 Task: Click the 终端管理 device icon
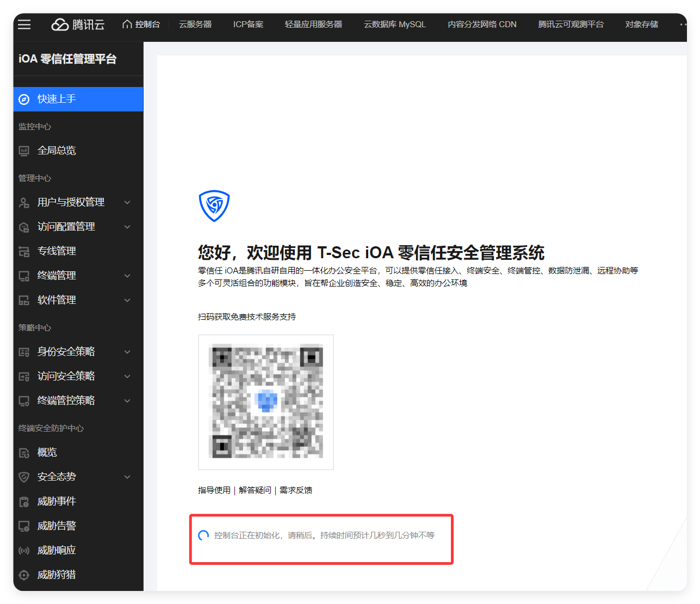click(24, 276)
